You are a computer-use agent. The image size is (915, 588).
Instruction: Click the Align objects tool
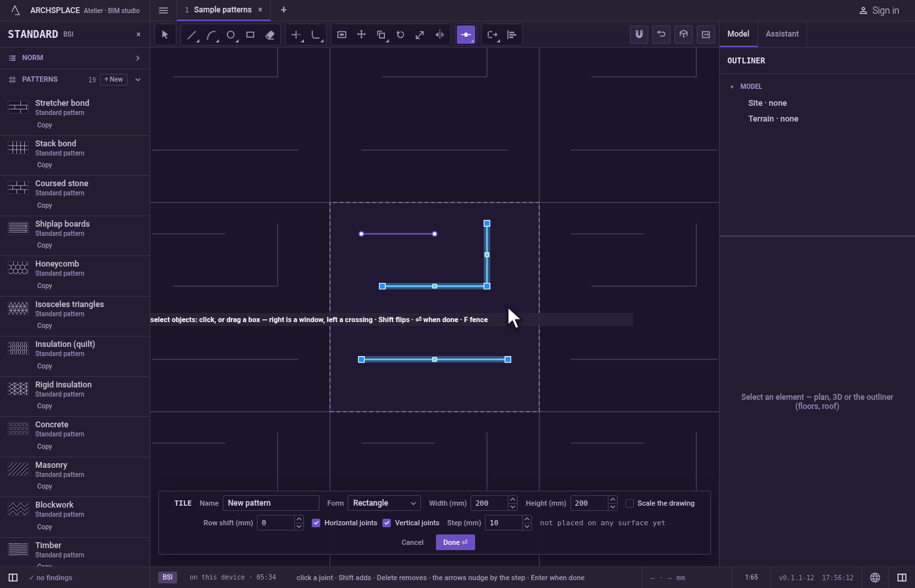click(512, 35)
